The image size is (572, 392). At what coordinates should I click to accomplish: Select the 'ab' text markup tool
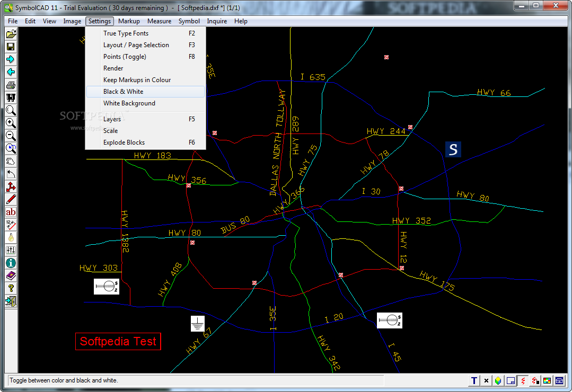(x=11, y=212)
